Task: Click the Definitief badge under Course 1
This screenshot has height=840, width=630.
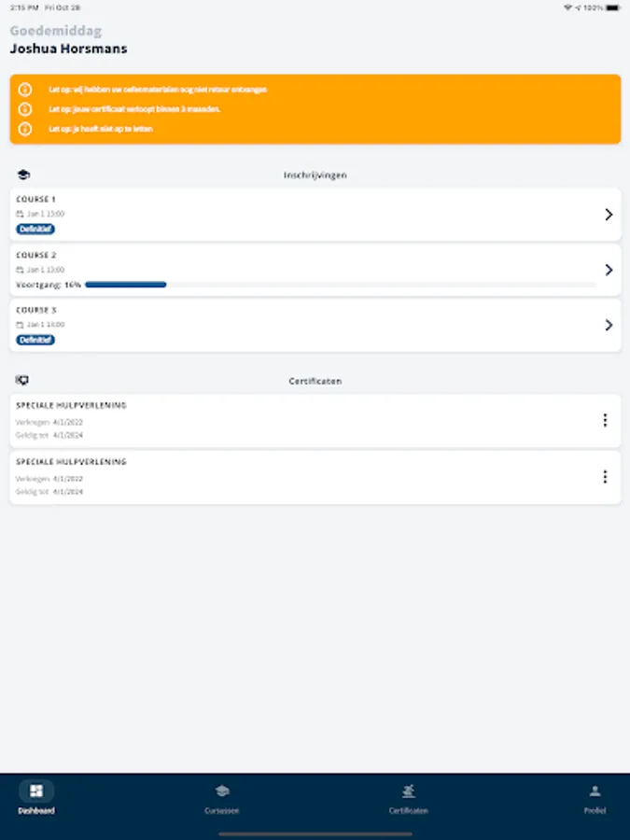Action: pyautogui.click(x=35, y=229)
